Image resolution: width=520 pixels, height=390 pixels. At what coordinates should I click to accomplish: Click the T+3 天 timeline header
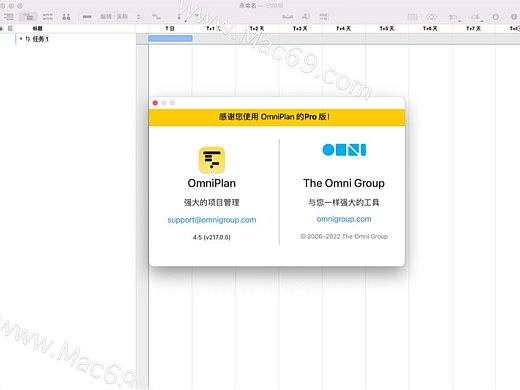pyautogui.click(x=300, y=29)
